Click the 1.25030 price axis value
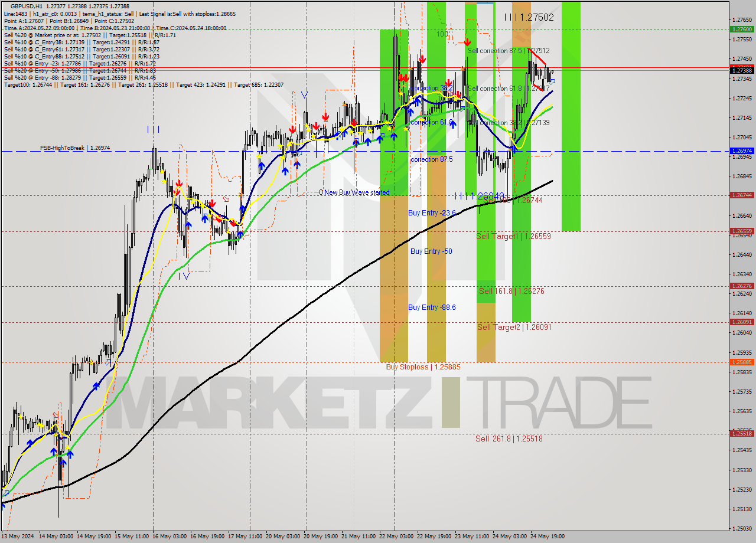The image size is (756, 543). click(742, 528)
